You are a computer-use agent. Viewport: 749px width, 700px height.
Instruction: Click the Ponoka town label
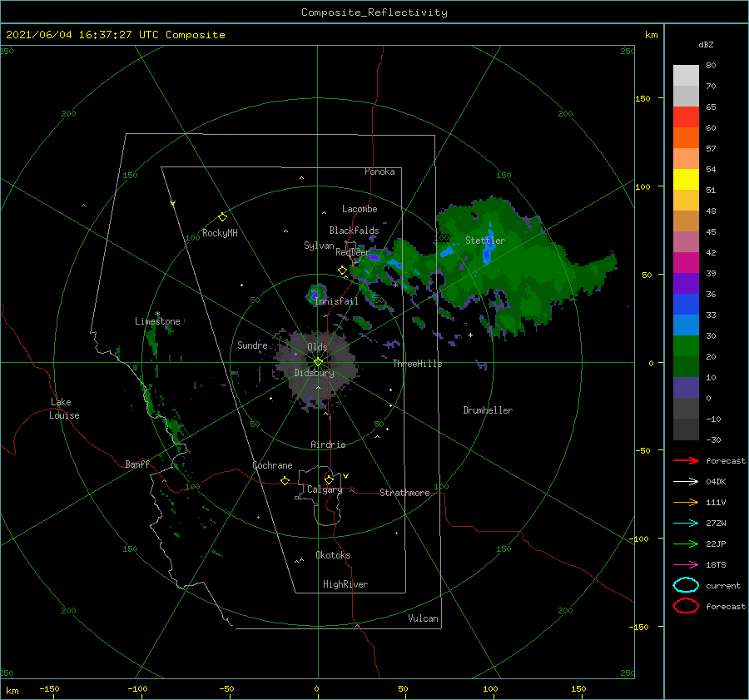pyautogui.click(x=379, y=171)
